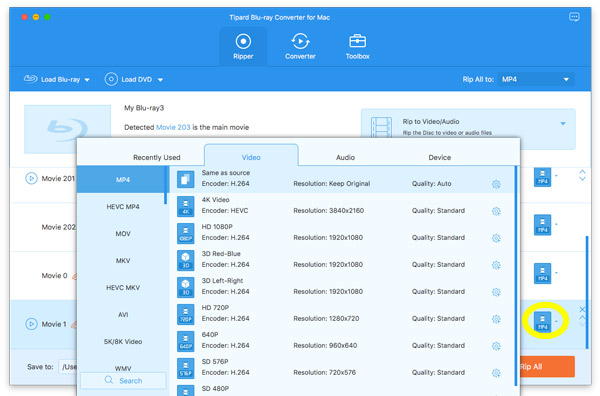Viewport: 600px width, 396px height.
Task: Expand the Rip to Video/Audio dropdown
Action: (x=563, y=124)
